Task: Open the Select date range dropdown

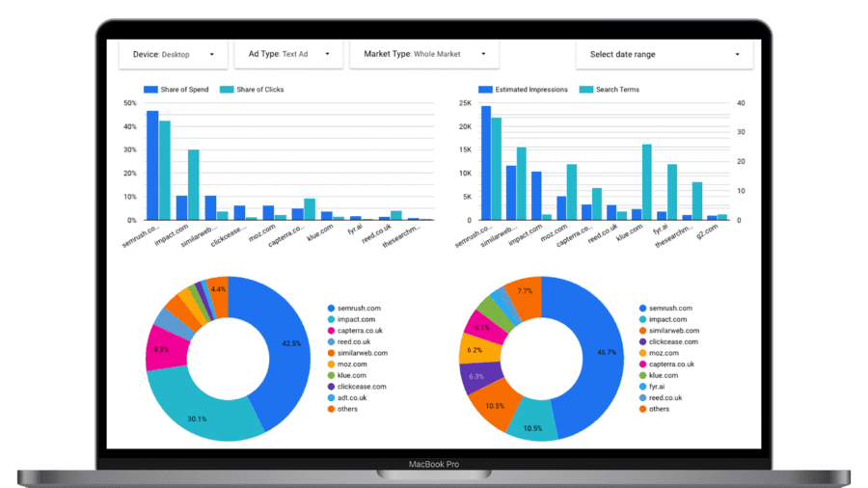Action: 665,54
